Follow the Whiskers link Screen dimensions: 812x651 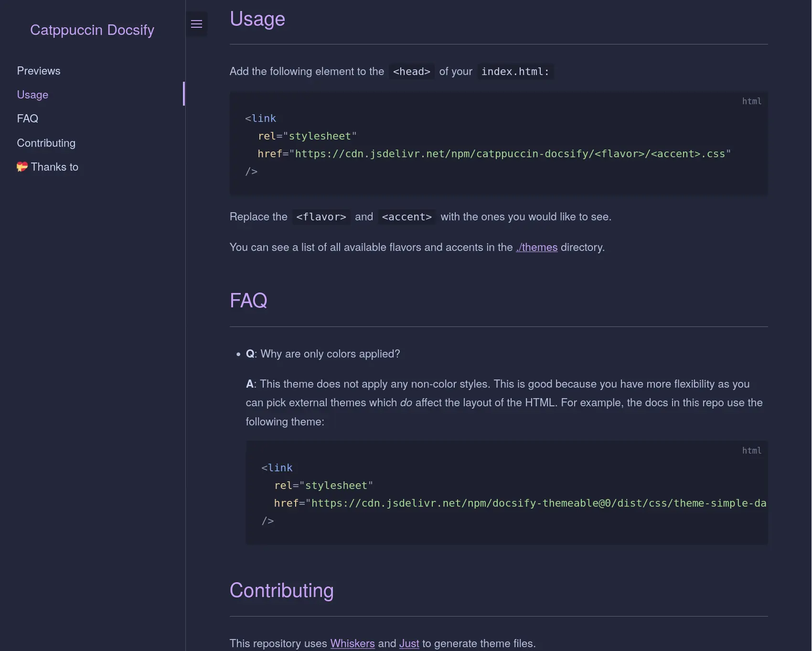pyautogui.click(x=353, y=643)
